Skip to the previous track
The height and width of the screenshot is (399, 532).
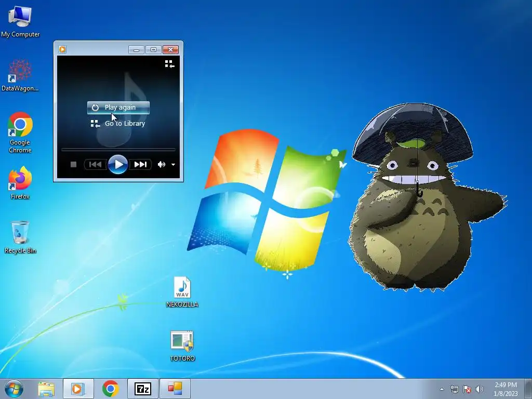(96, 165)
